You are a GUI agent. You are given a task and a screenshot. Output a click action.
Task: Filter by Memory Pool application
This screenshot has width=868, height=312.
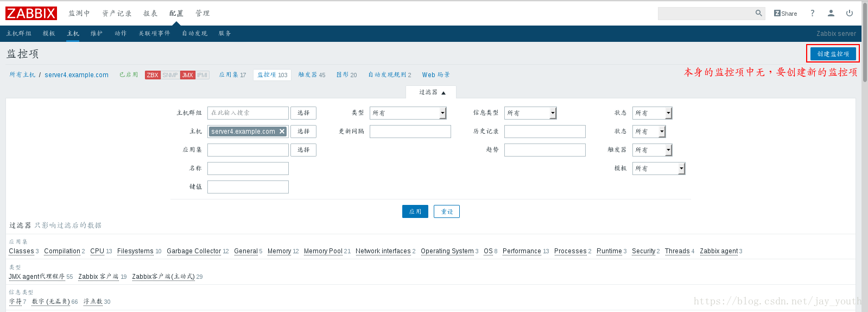click(x=323, y=251)
